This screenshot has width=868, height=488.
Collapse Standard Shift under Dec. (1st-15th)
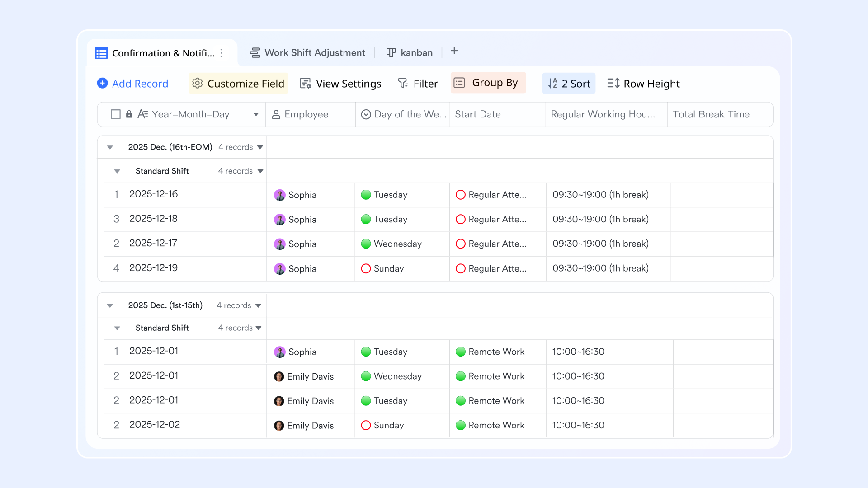coord(117,328)
